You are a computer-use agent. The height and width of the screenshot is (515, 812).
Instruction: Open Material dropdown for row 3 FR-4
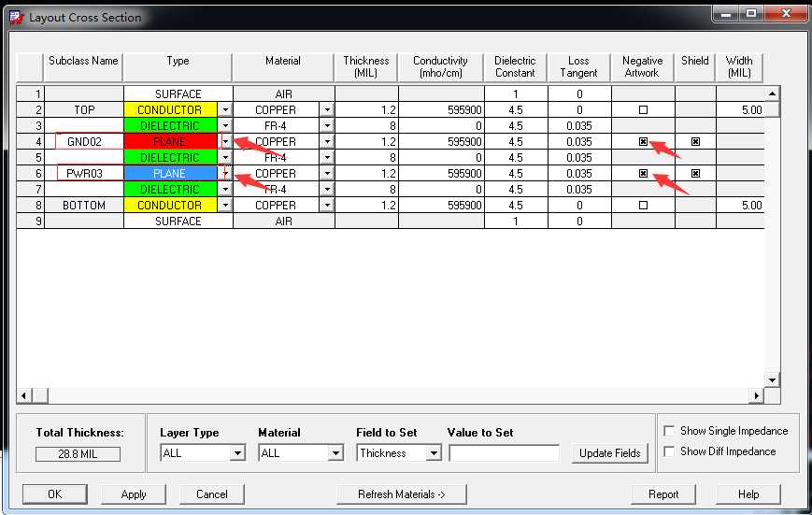coord(327,125)
